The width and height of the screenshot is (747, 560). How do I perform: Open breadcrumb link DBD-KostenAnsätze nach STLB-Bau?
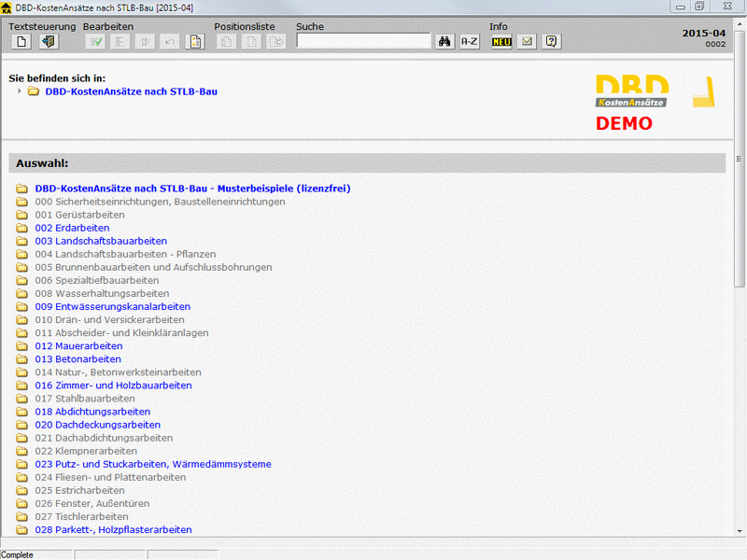coord(131,91)
